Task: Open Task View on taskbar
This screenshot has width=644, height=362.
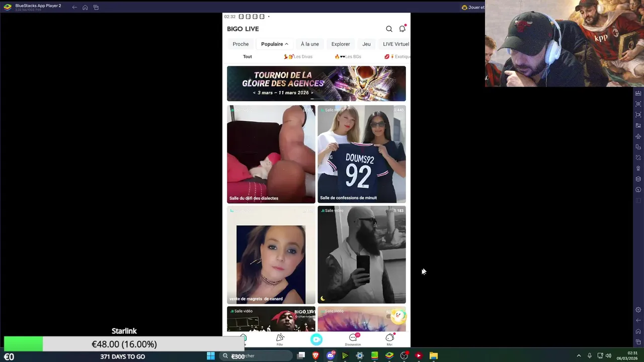Action: point(301,356)
